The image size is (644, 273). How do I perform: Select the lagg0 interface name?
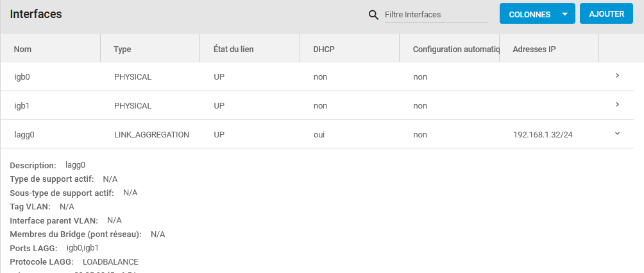coord(24,135)
